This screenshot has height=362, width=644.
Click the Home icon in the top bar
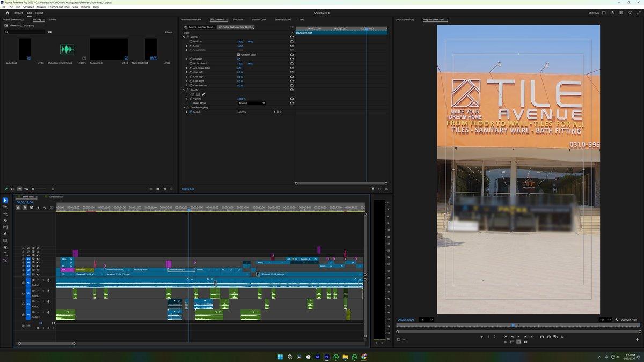click(x=7, y=13)
